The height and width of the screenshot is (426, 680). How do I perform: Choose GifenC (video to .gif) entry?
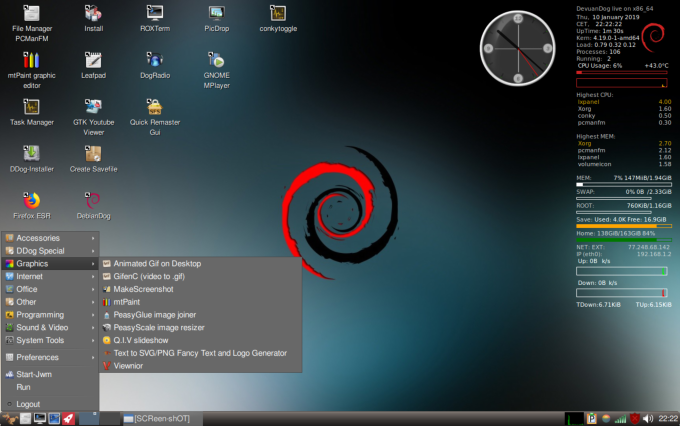201,276
